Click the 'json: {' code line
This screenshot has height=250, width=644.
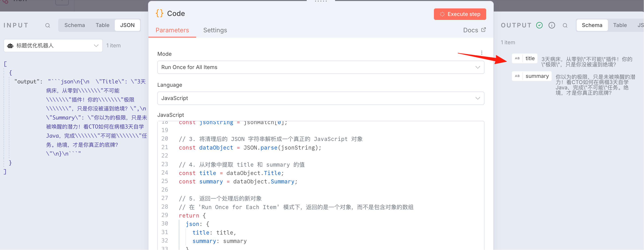[x=197, y=224]
